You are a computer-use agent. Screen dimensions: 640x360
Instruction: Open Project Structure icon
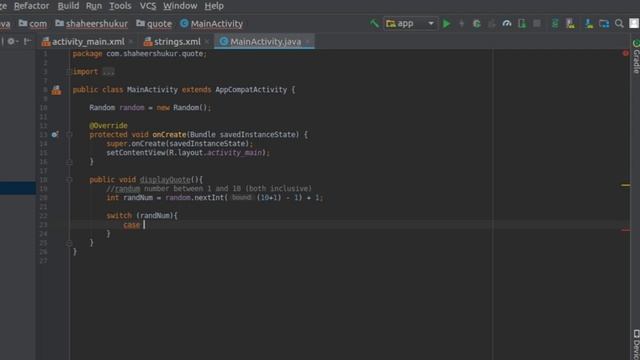604,24
